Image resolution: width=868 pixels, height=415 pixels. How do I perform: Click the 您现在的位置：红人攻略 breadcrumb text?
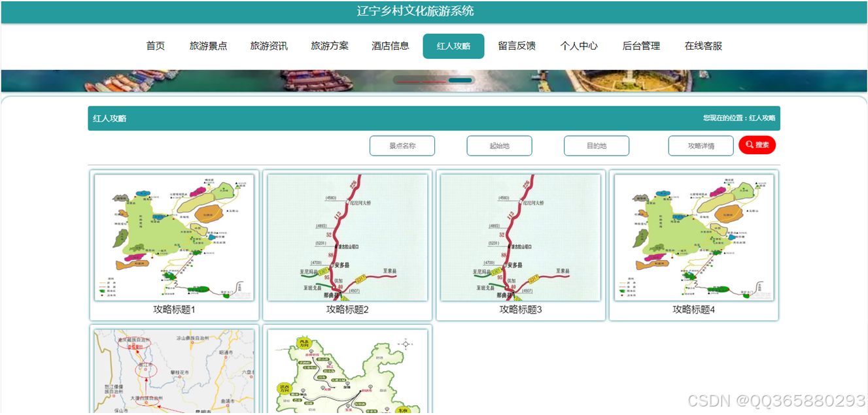click(739, 118)
